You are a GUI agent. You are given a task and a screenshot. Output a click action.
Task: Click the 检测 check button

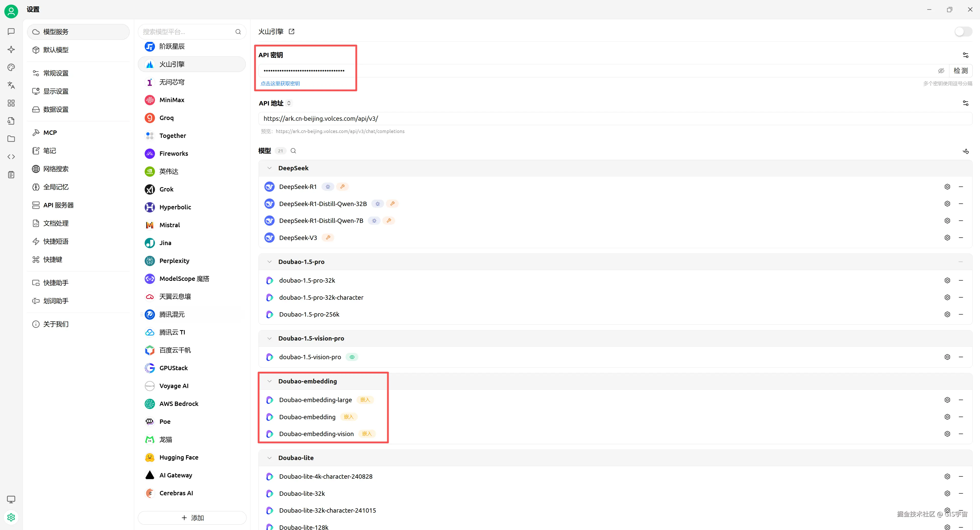pos(960,71)
